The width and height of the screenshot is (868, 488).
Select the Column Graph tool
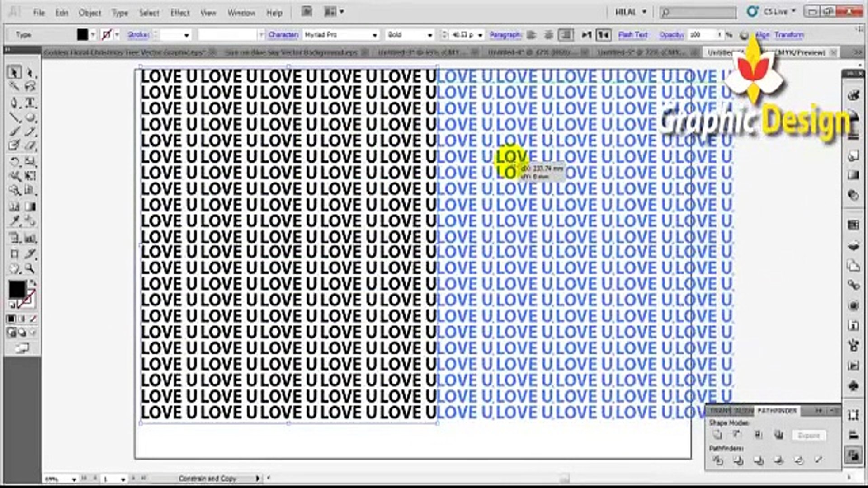click(30, 238)
